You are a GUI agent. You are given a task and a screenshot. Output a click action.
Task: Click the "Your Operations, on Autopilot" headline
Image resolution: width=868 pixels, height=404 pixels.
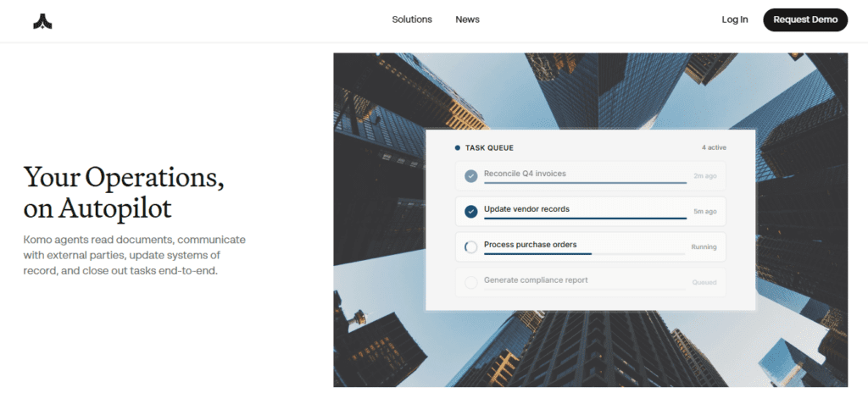point(124,191)
